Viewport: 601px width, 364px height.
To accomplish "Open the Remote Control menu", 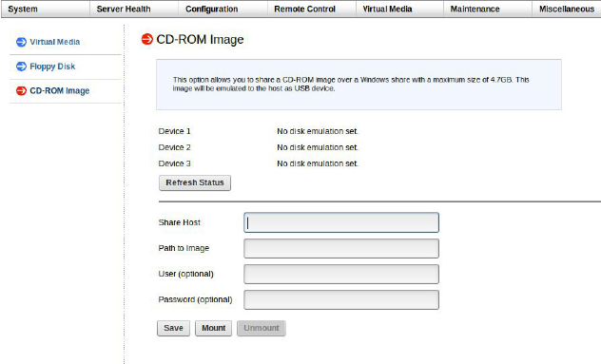I will pos(304,9).
